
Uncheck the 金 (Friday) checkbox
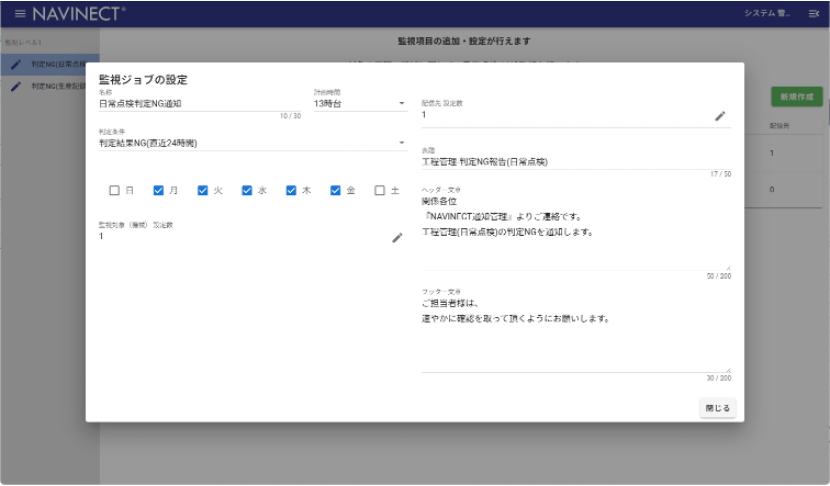coord(335,190)
